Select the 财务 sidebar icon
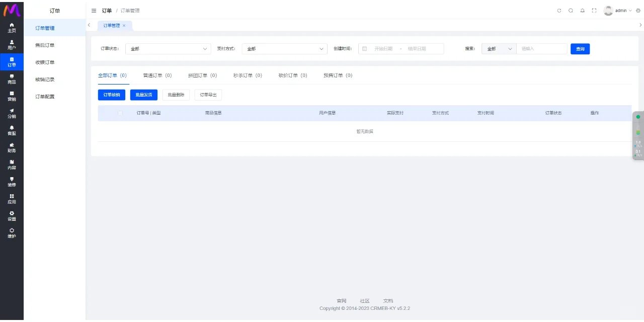Viewport: 644px width, 322px height. [x=12, y=147]
